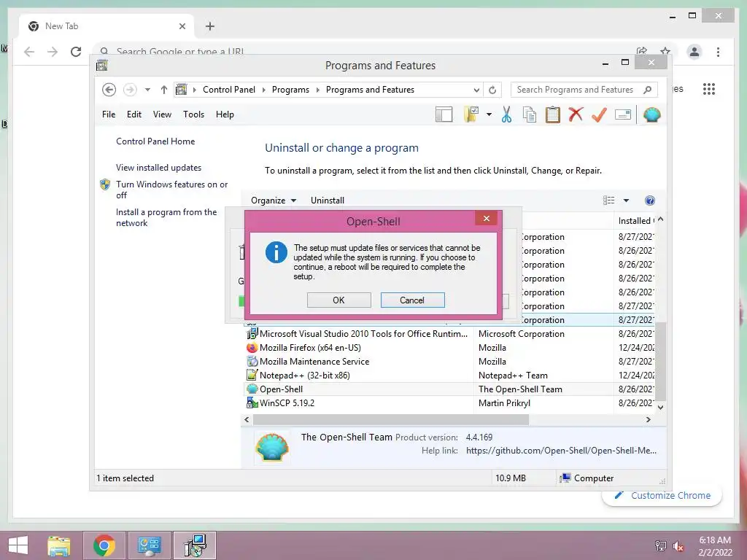Click the Installed On column header

[x=635, y=221]
